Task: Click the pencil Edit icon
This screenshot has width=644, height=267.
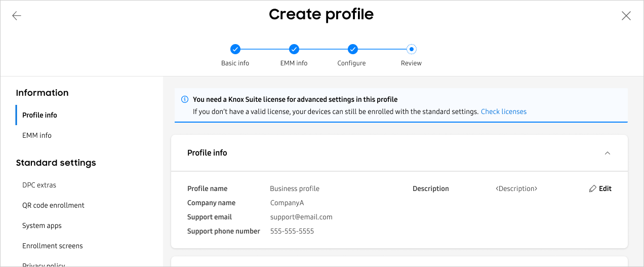Action: (x=593, y=188)
